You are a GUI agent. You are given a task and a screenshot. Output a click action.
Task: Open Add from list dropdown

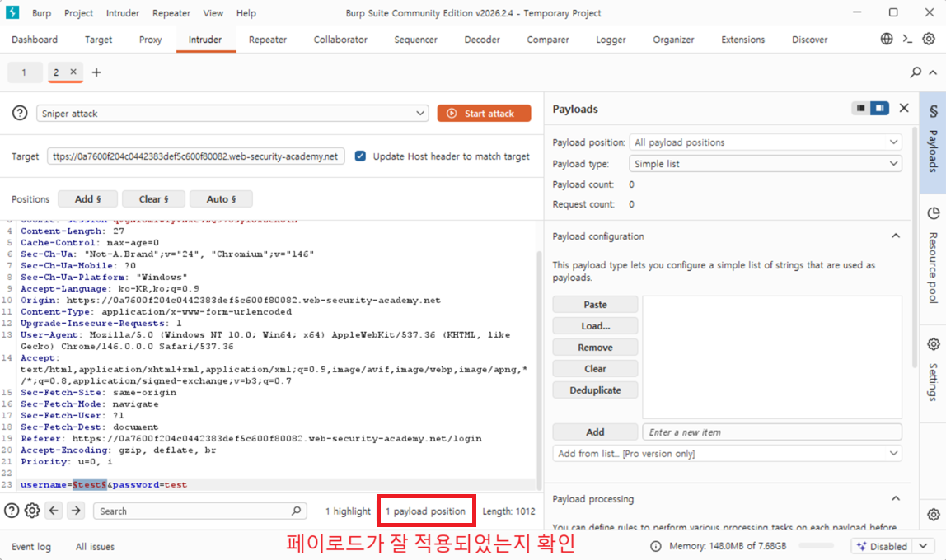727,453
